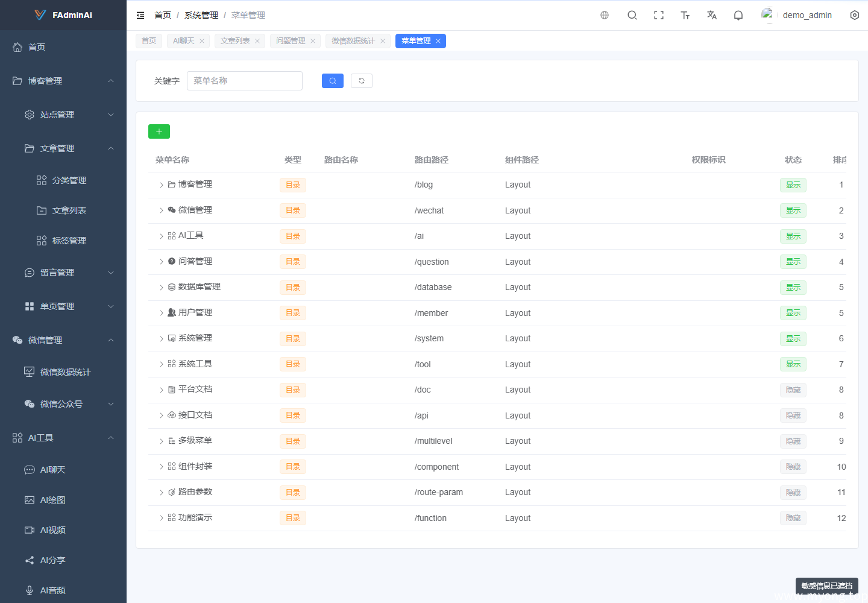Viewport: 868px width, 603px height.
Task: Click the 首页 breadcrumb link
Action: pyautogui.click(x=163, y=15)
